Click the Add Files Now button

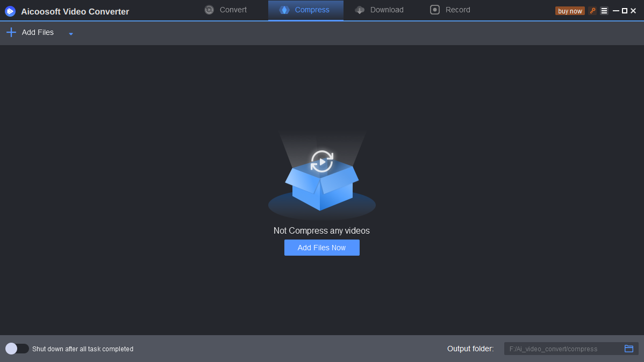321,248
